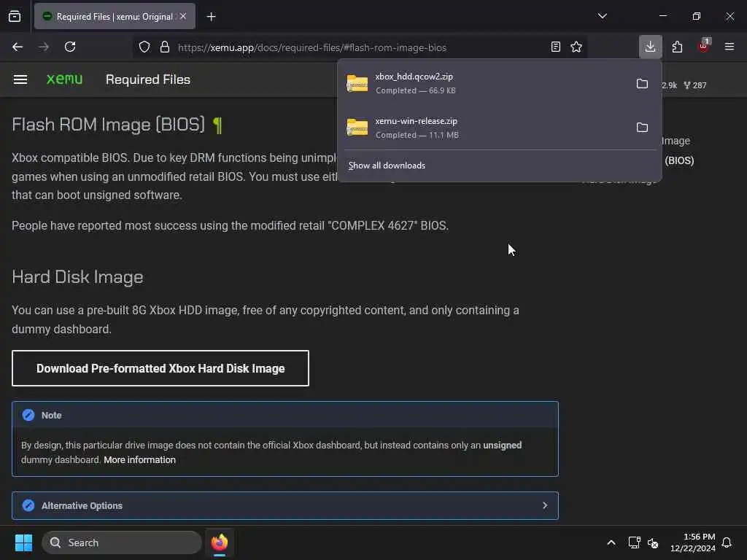Viewport: 747px width, 560px height.
Task: Bookmark this page with star icon
Action: click(x=576, y=47)
